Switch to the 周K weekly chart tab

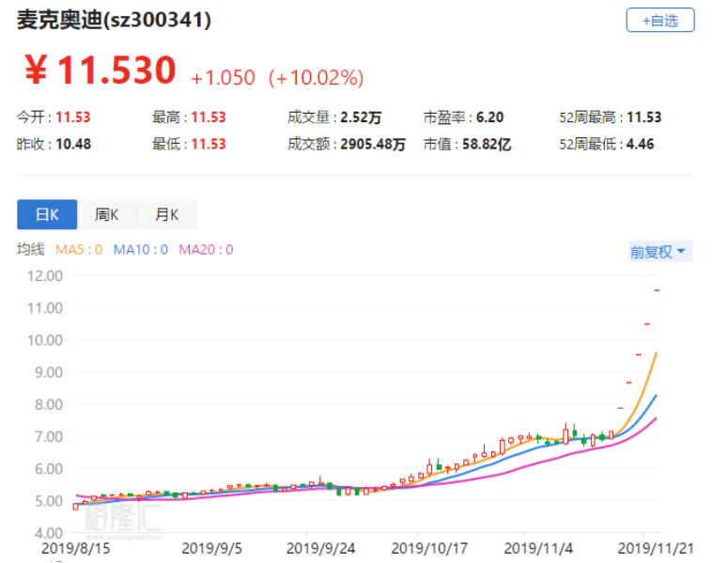pyautogui.click(x=107, y=214)
